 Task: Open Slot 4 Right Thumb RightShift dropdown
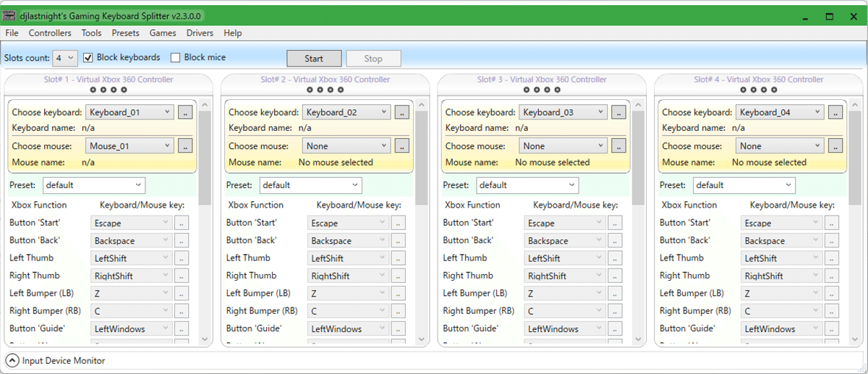[x=782, y=276]
